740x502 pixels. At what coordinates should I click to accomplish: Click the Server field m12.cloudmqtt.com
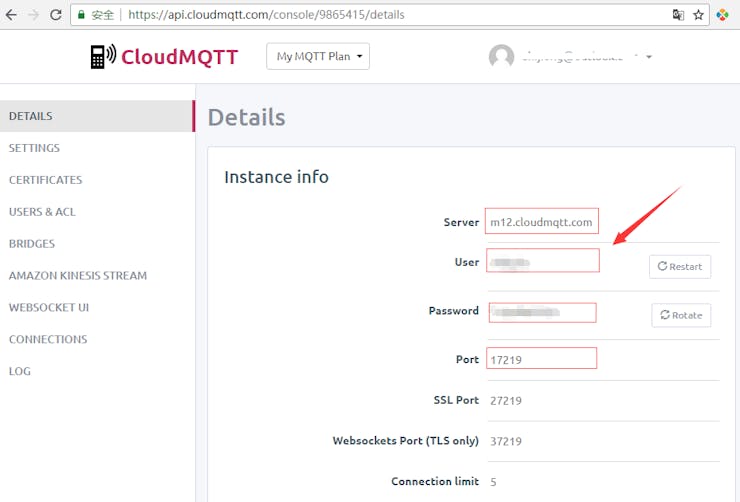[542, 221]
